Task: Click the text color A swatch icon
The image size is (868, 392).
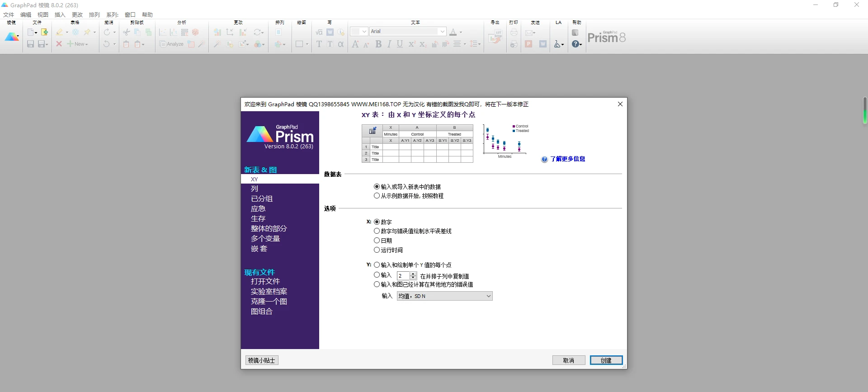Action: pos(453,32)
